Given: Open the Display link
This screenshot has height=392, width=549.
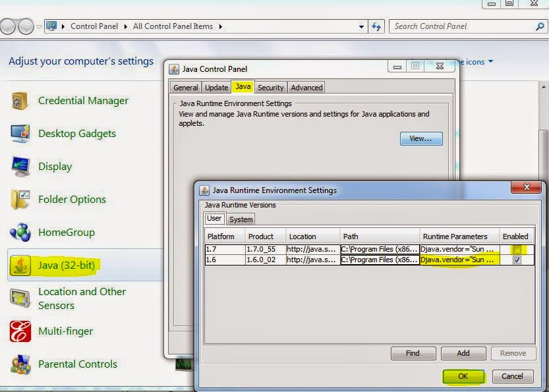Looking at the screenshot, I should click(x=55, y=167).
